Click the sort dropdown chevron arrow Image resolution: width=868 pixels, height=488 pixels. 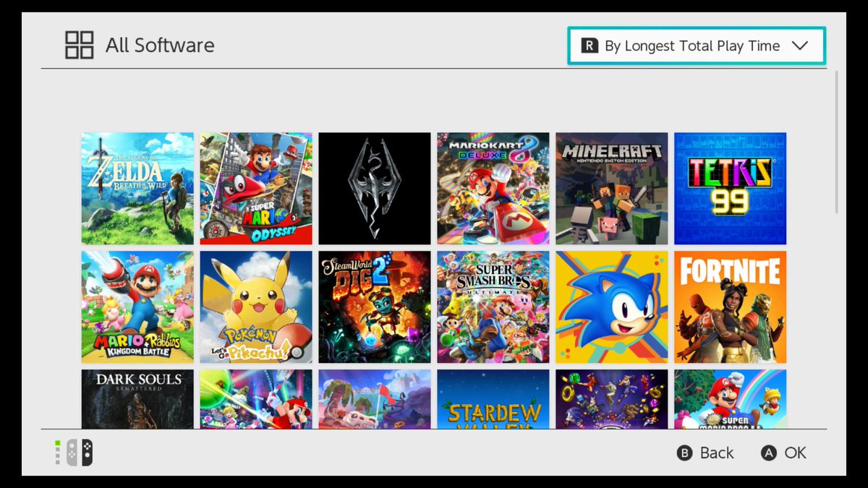click(x=799, y=46)
